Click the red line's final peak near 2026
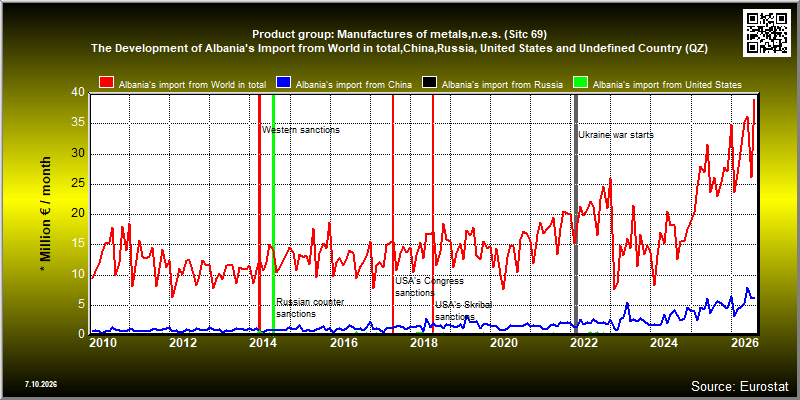 (x=754, y=100)
